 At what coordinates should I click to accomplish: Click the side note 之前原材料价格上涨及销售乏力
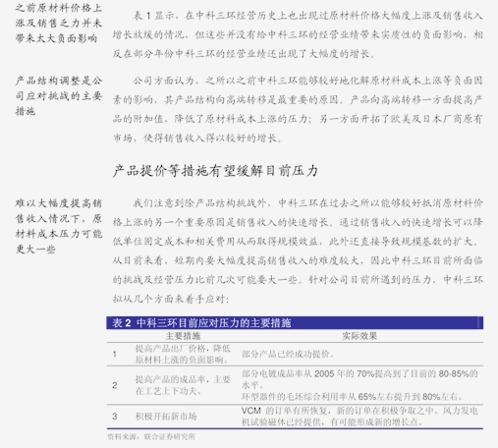[x=59, y=23]
